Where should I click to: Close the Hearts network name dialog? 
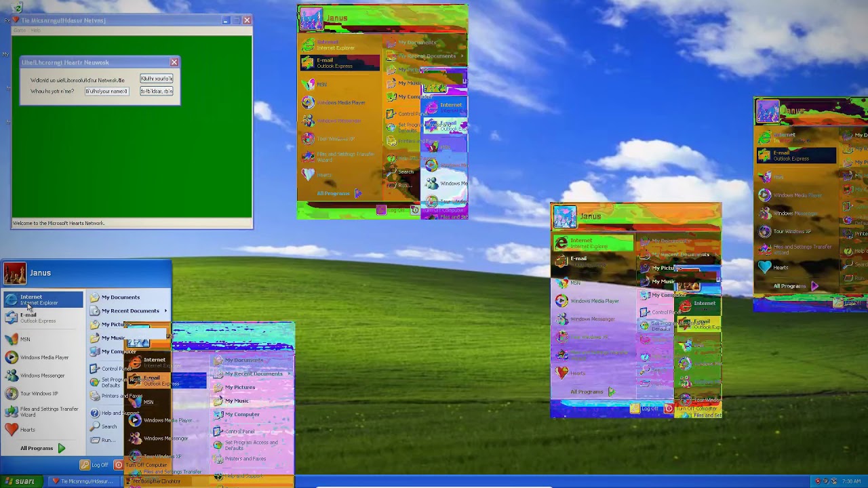[x=174, y=62]
